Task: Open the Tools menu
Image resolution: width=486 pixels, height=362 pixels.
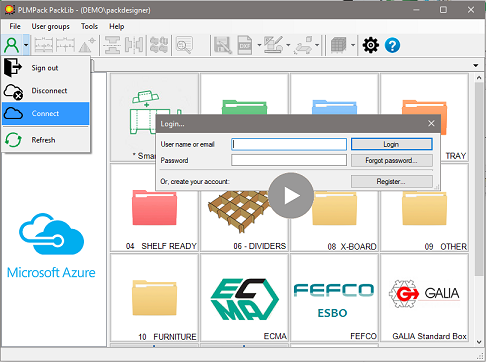Action: click(89, 26)
